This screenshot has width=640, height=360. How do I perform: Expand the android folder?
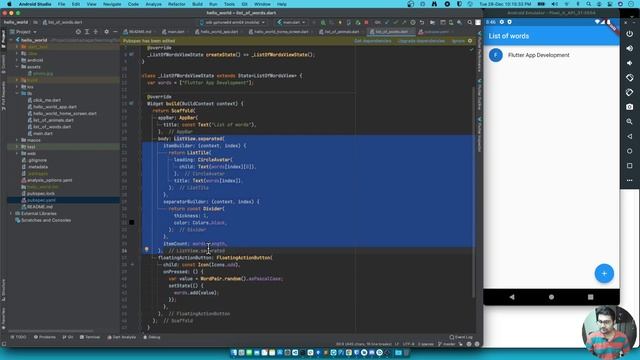pos(17,60)
